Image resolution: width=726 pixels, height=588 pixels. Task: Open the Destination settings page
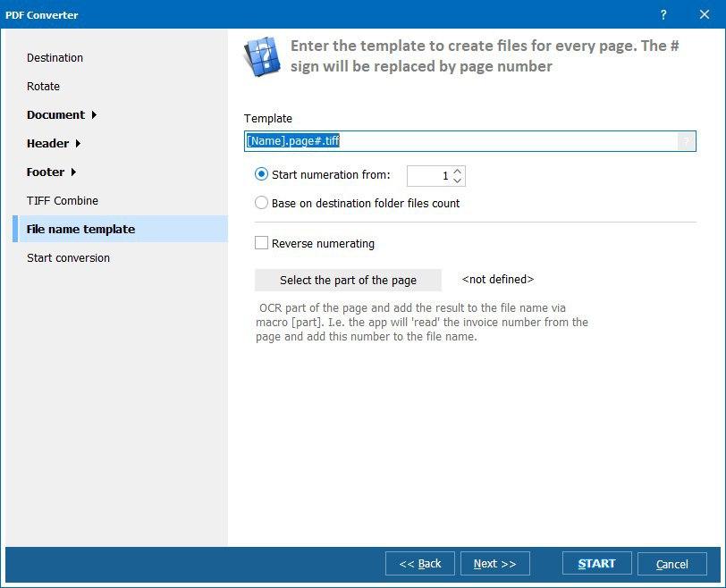(55, 57)
